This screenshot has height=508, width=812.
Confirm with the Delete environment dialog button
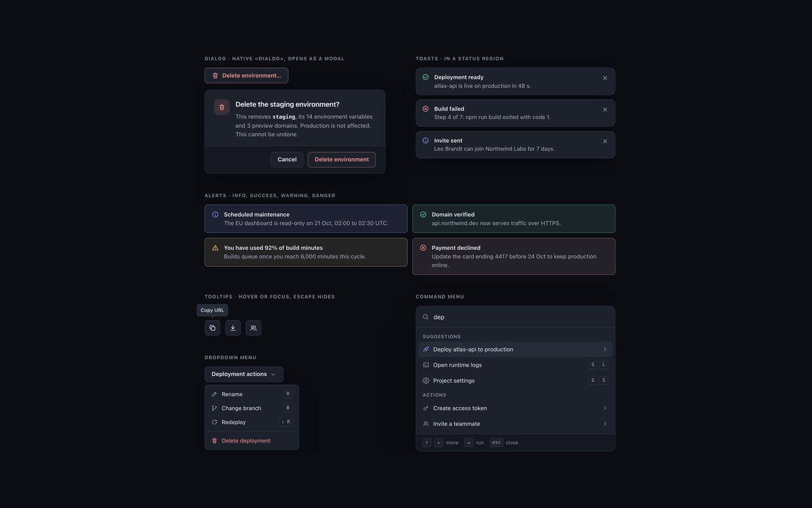click(x=342, y=160)
